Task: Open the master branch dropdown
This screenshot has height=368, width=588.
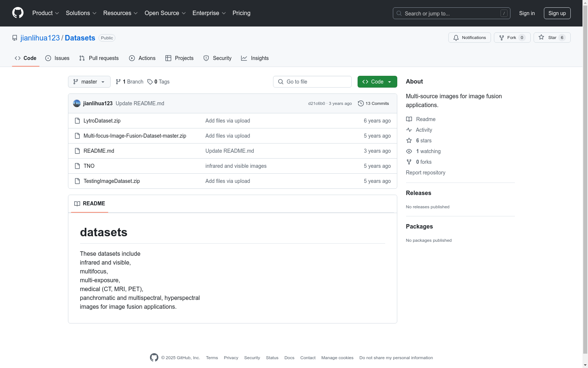Action: tap(89, 82)
